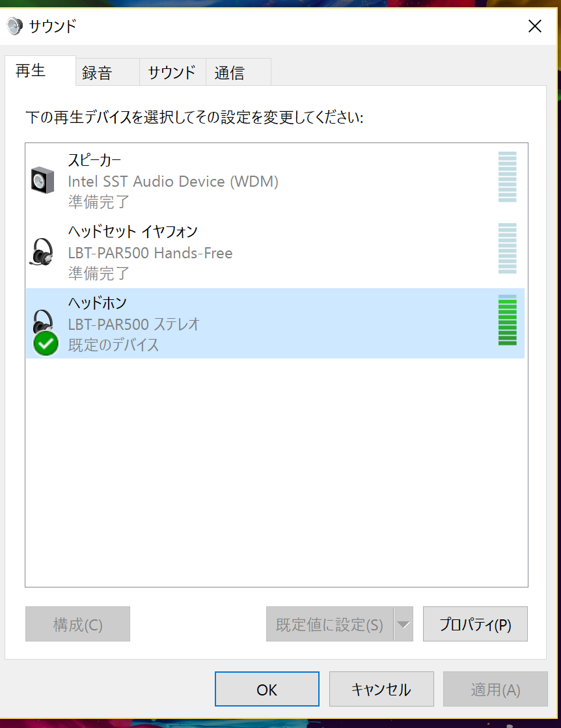Viewport: 561px width, 728px height.
Task: Switch to the 再生 tab
Action: pos(40,71)
